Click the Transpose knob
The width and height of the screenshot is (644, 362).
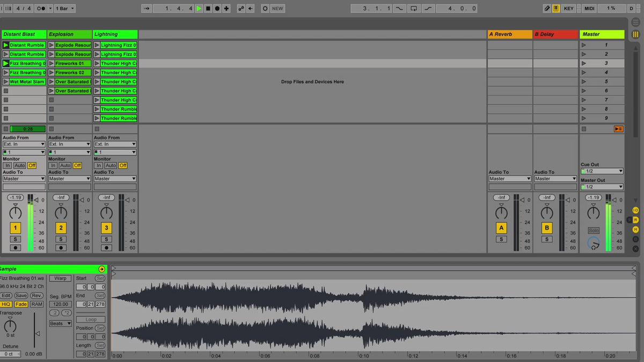pyautogui.click(x=10, y=326)
